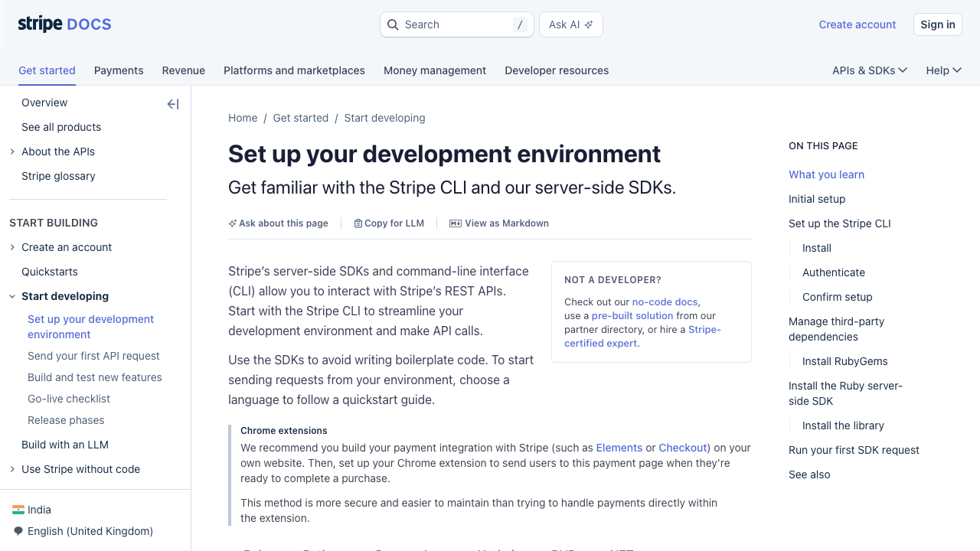
Task: Open the Stripe-certified expert link
Action: (642, 336)
